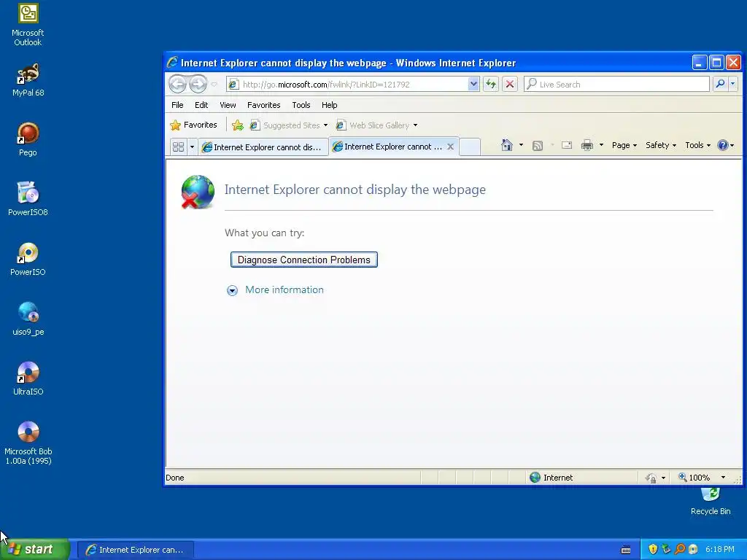Open the Safety menu dropdown
The width and height of the screenshot is (747, 560).
pyautogui.click(x=661, y=145)
